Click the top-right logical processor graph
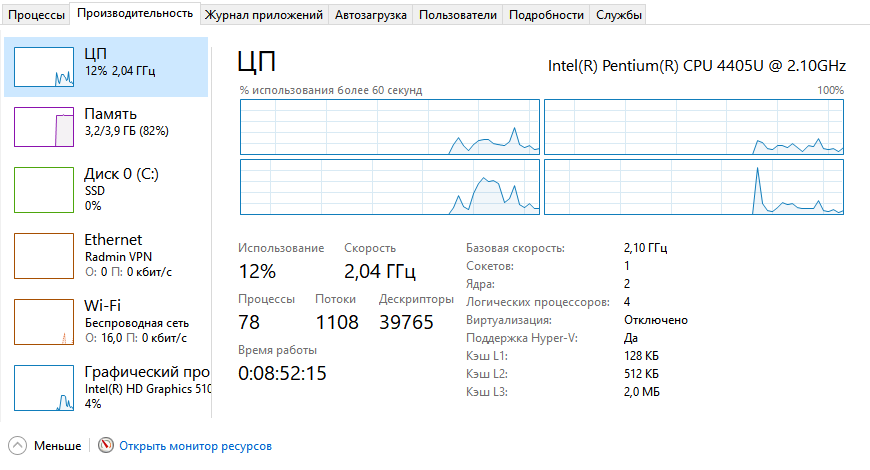The height and width of the screenshot is (470, 870). [x=694, y=127]
